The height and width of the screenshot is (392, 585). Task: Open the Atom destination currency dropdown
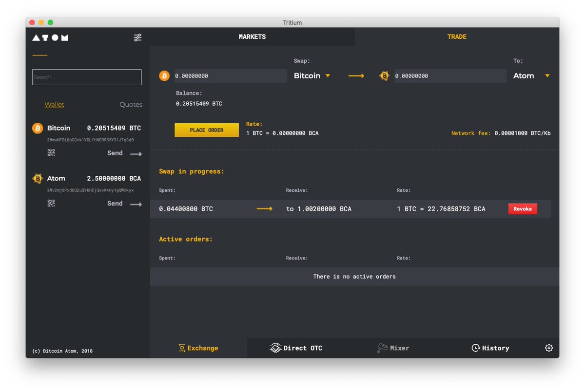coord(531,75)
